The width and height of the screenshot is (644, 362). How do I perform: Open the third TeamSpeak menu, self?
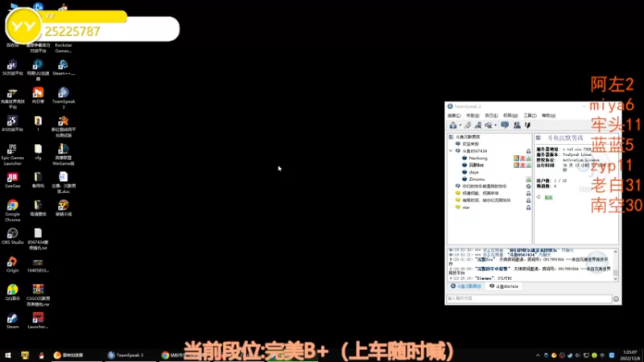(491, 116)
